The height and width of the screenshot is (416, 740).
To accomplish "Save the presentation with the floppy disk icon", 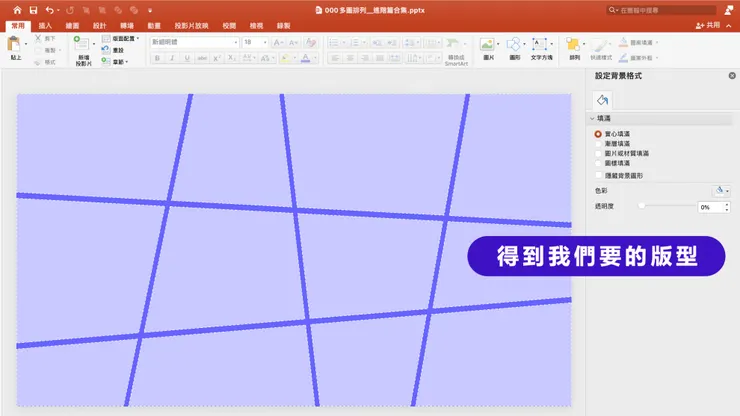I will point(33,10).
